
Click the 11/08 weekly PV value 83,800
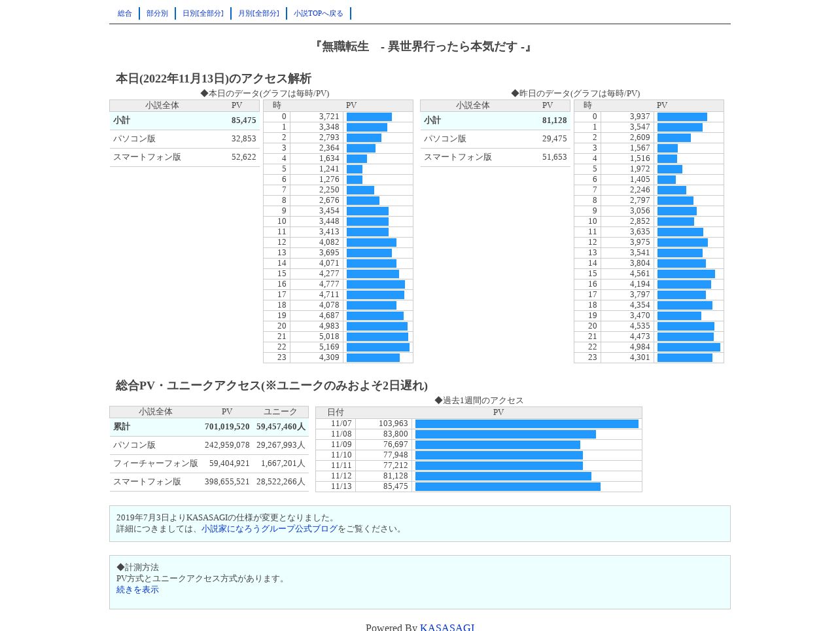pyautogui.click(x=395, y=435)
